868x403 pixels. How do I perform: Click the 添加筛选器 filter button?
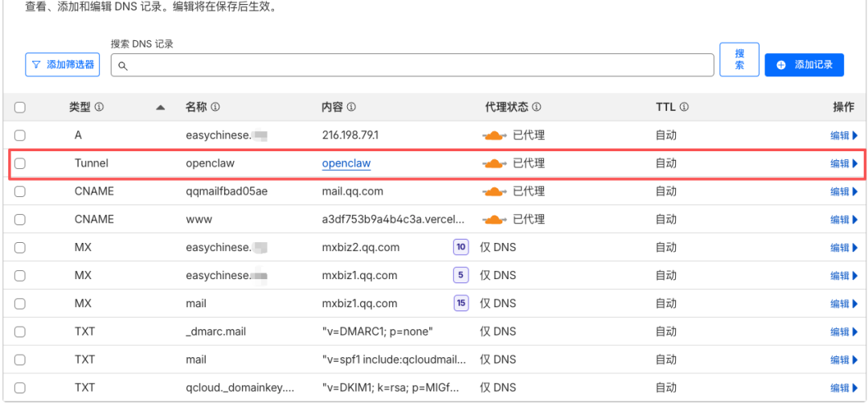click(63, 65)
